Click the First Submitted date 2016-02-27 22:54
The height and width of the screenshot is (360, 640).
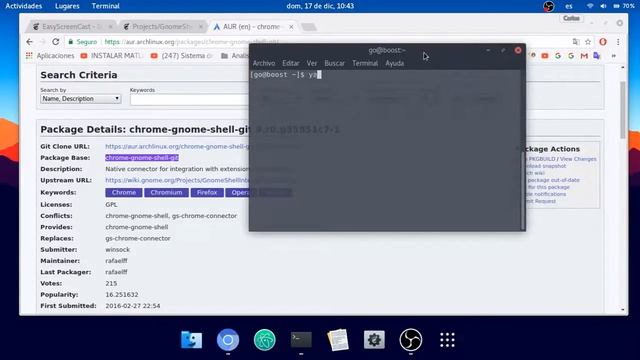click(x=133, y=306)
